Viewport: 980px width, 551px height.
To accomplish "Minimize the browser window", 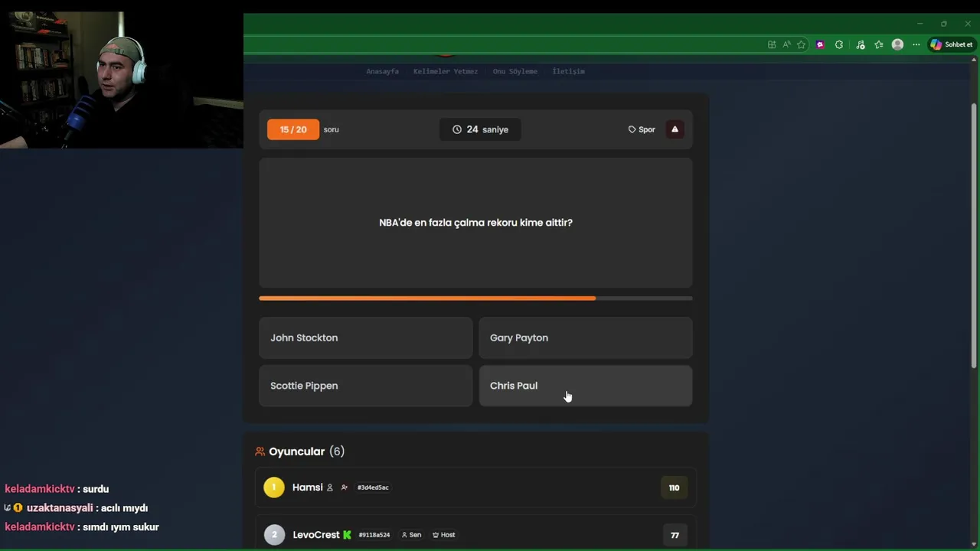I will pos(920,24).
